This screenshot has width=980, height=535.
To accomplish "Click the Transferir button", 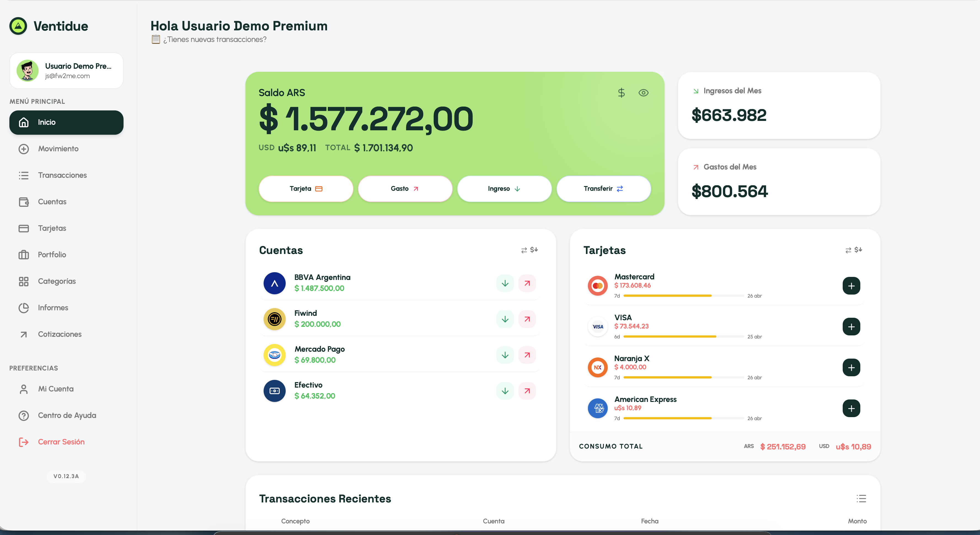I will [x=603, y=189].
